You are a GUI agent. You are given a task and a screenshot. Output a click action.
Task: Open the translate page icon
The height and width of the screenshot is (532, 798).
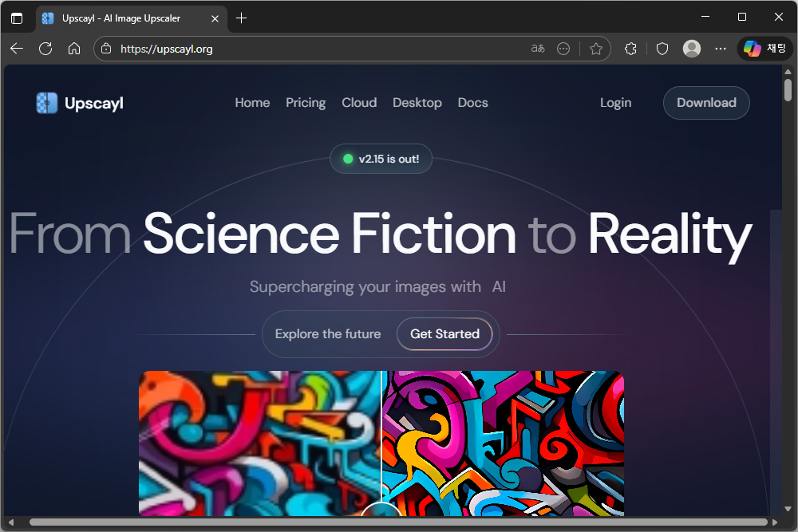tap(538, 49)
